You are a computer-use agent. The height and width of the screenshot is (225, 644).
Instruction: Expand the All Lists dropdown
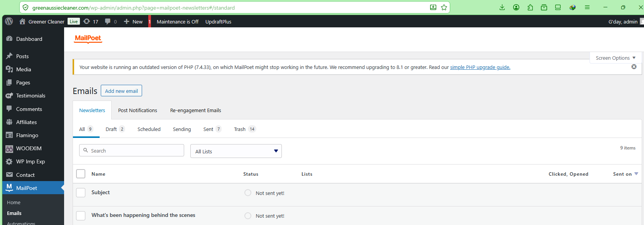click(x=236, y=151)
